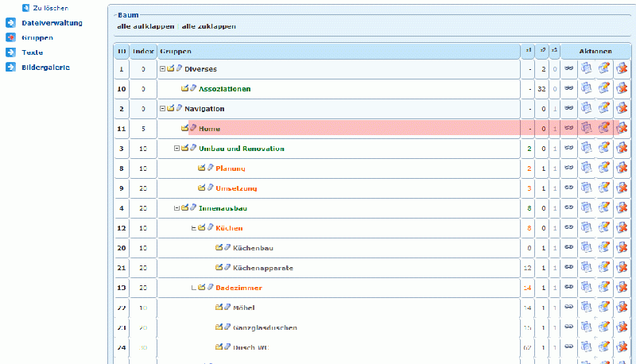Collapse the Navigation tree node
This screenshot has height=364, width=636.
pos(162,109)
